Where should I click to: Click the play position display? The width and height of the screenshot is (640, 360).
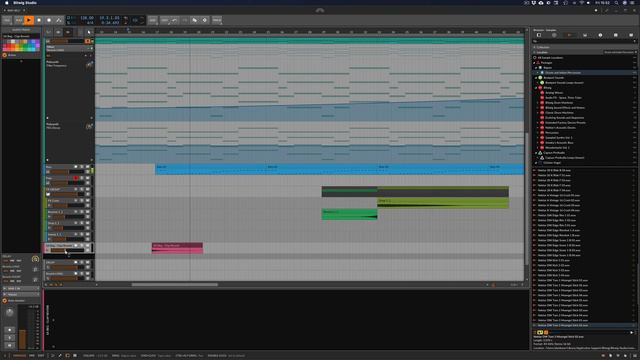pyautogui.click(x=109, y=18)
